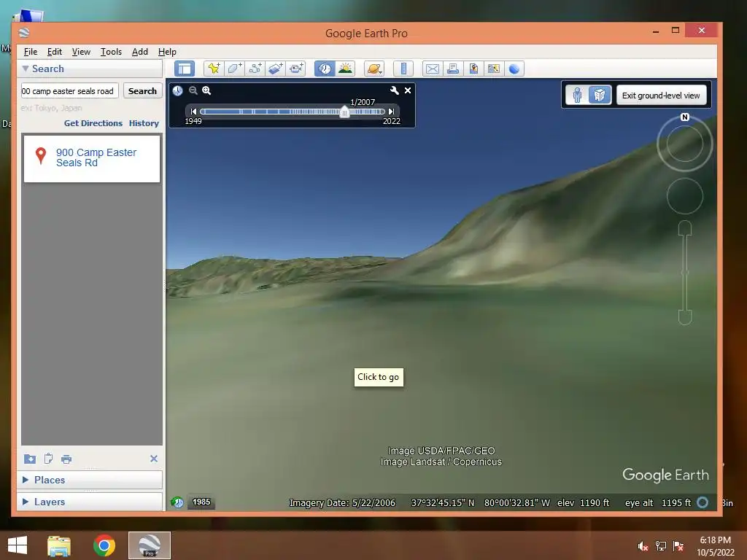Open time slider options wrench
The image size is (747, 560).
point(395,90)
